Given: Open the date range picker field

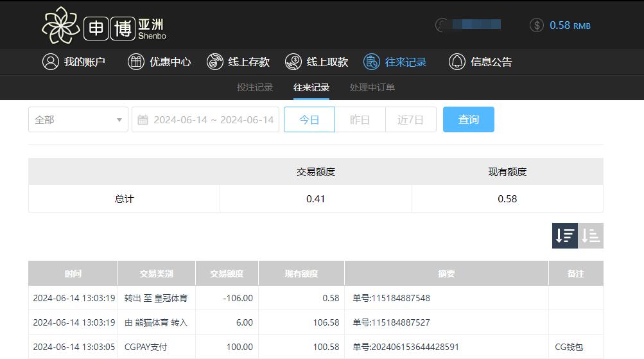Looking at the screenshot, I should click(213, 120).
